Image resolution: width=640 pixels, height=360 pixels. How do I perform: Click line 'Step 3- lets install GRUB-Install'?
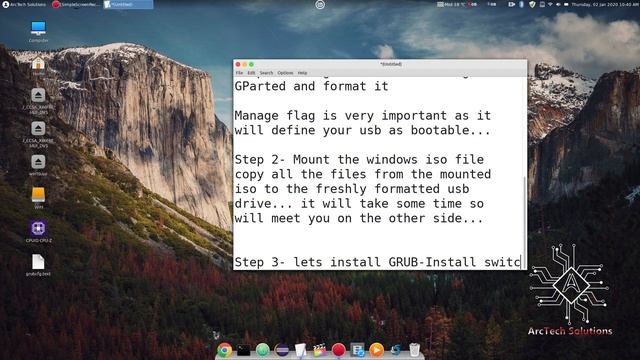pyautogui.click(x=355, y=262)
